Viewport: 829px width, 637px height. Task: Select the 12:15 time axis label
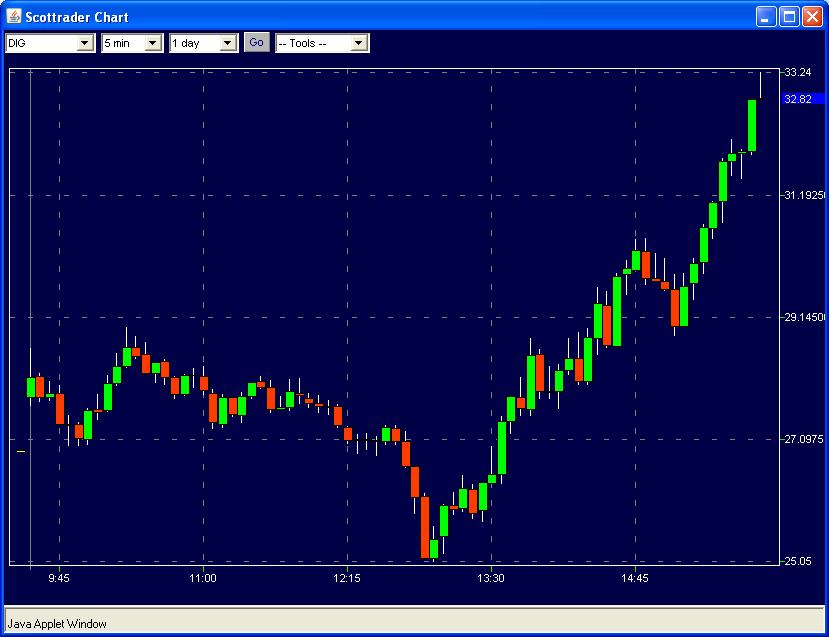[x=347, y=578]
